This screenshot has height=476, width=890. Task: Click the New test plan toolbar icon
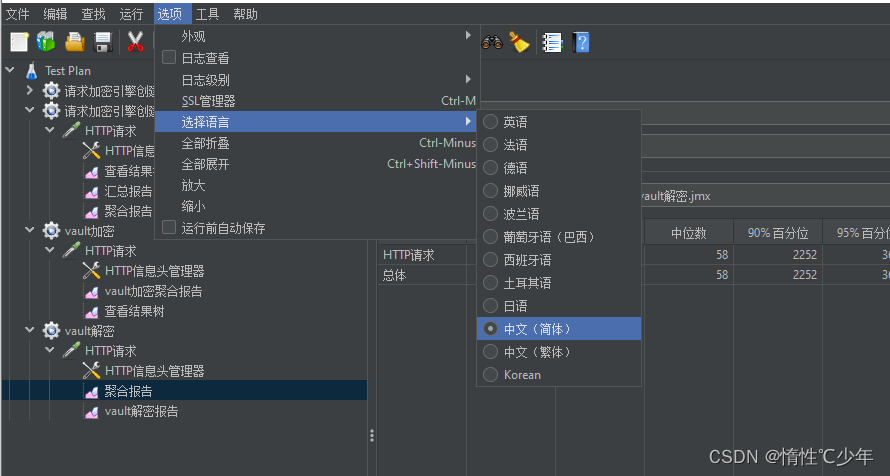(x=19, y=42)
